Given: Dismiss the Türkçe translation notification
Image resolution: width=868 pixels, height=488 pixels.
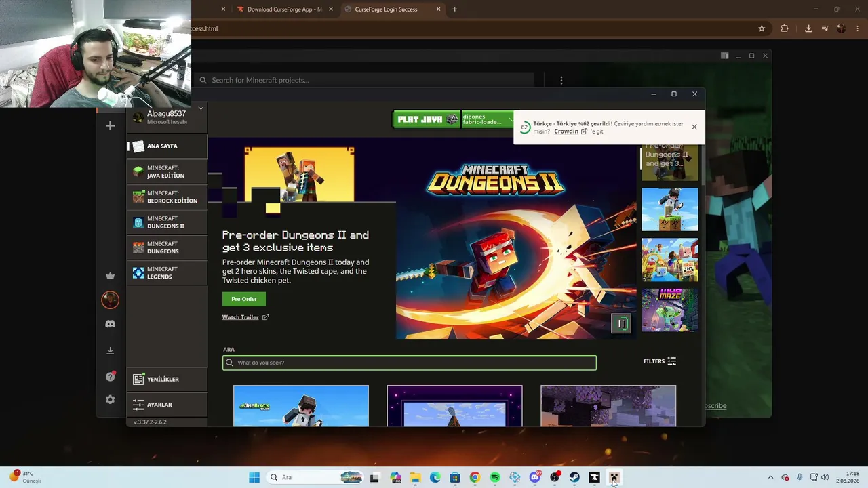Looking at the screenshot, I should [694, 127].
